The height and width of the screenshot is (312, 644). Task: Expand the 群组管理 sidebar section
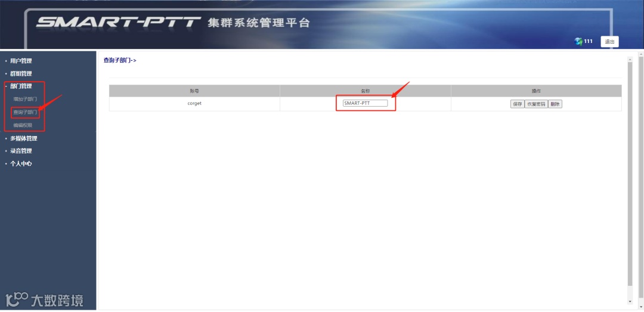21,73
